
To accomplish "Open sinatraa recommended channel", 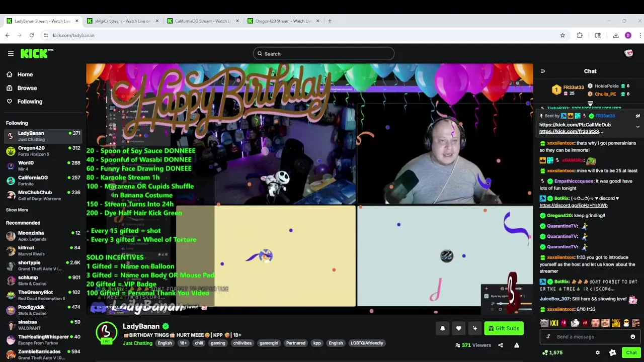I will pos(43,325).
